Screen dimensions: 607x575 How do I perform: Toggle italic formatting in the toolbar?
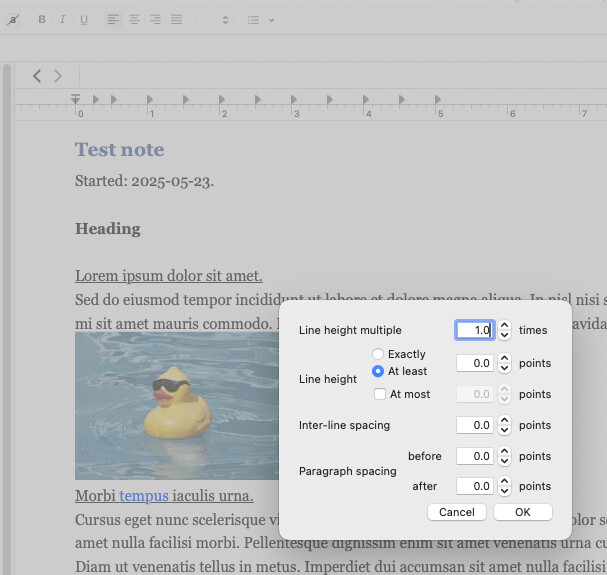63,20
